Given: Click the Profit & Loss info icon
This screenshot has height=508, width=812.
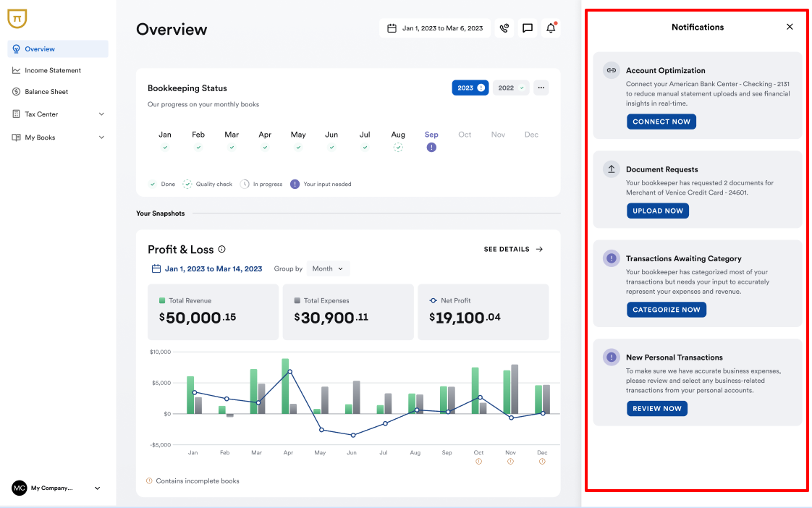Looking at the screenshot, I should pyautogui.click(x=222, y=250).
